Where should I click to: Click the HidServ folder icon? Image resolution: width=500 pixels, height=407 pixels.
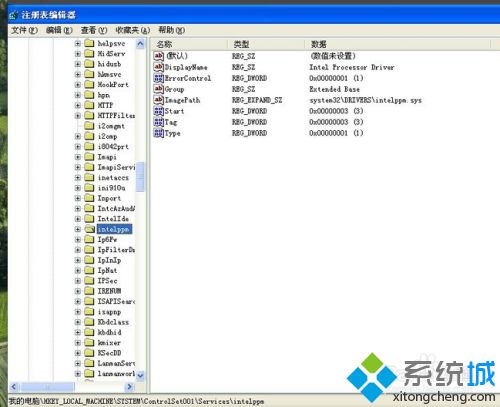tap(89, 54)
